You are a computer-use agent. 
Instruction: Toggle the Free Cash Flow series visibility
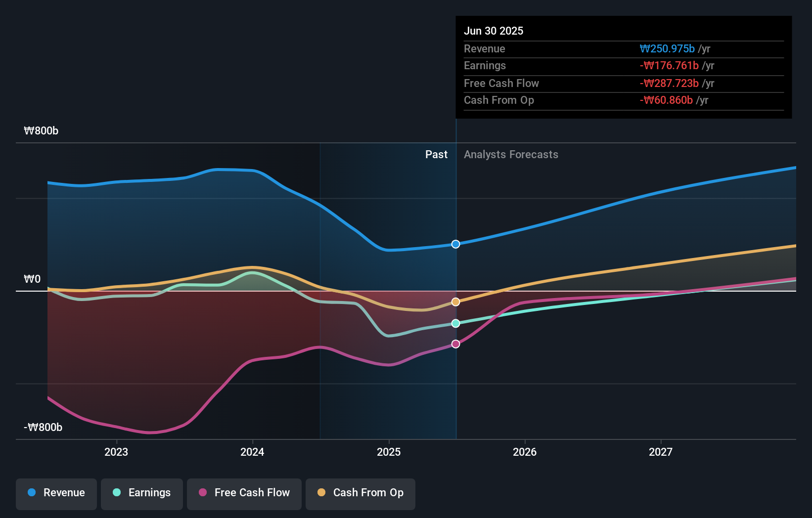click(x=244, y=493)
